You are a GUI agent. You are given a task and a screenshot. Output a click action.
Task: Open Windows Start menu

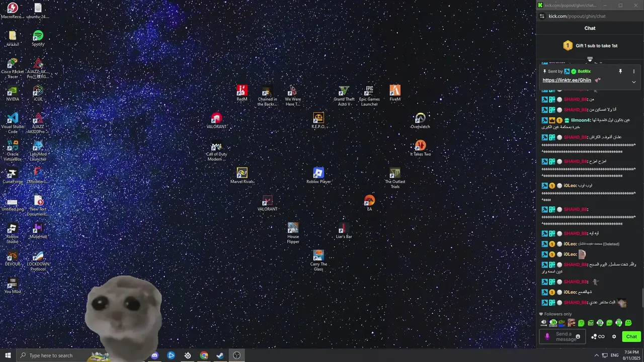click(8, 355)
